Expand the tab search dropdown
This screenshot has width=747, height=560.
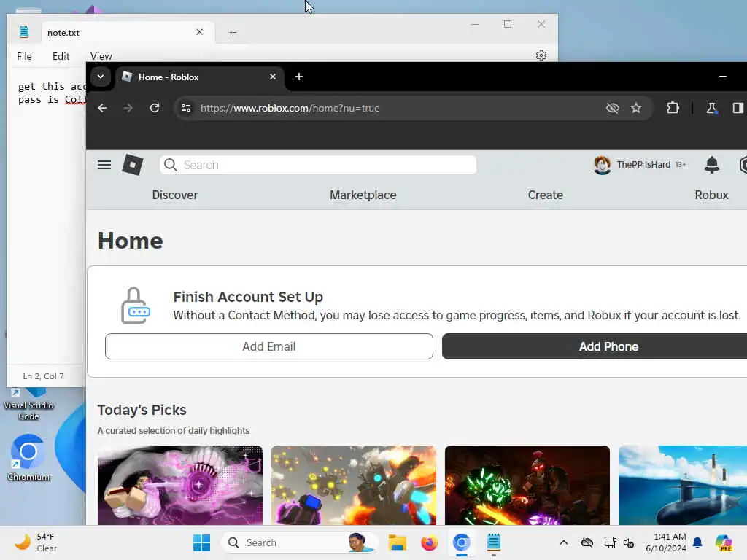[x=101, y=77]
